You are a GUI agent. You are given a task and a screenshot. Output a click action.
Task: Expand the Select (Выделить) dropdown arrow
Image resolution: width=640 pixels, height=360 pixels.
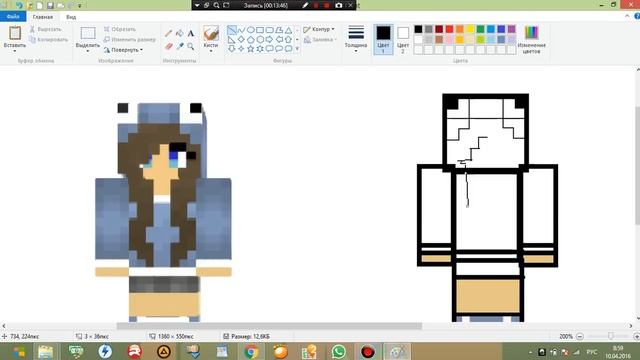pos(88,51)
